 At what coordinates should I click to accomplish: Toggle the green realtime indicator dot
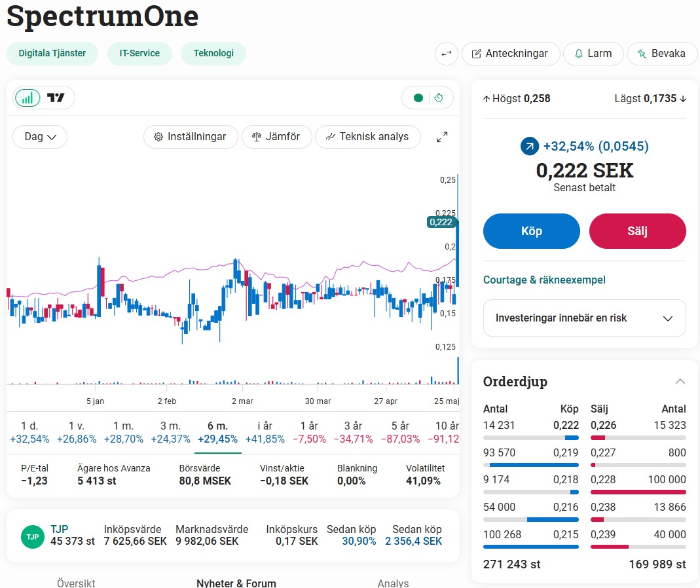418,98
